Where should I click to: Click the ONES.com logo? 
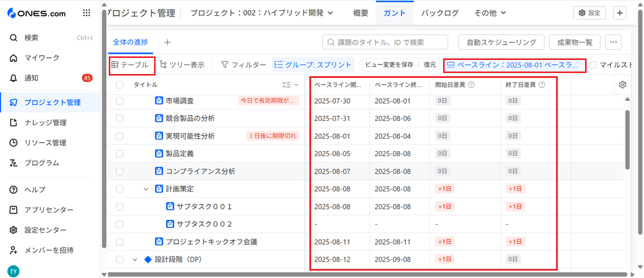pos(36,14)
